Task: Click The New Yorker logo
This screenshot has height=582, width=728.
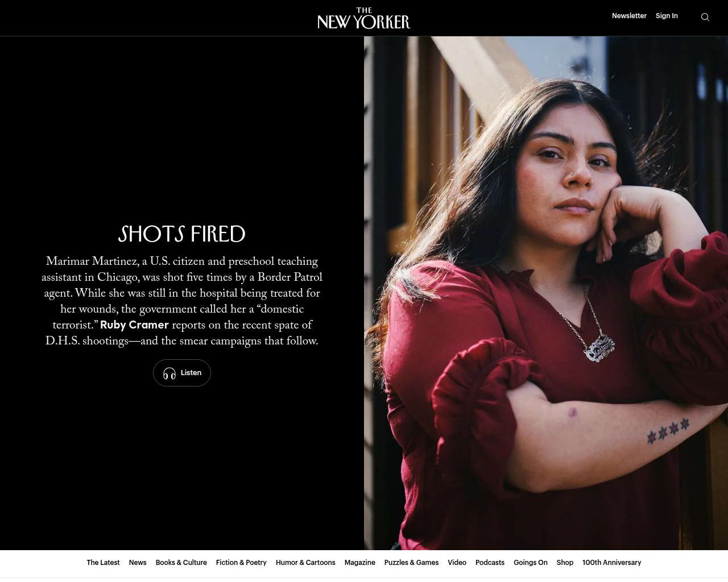Action: point(364,18)
